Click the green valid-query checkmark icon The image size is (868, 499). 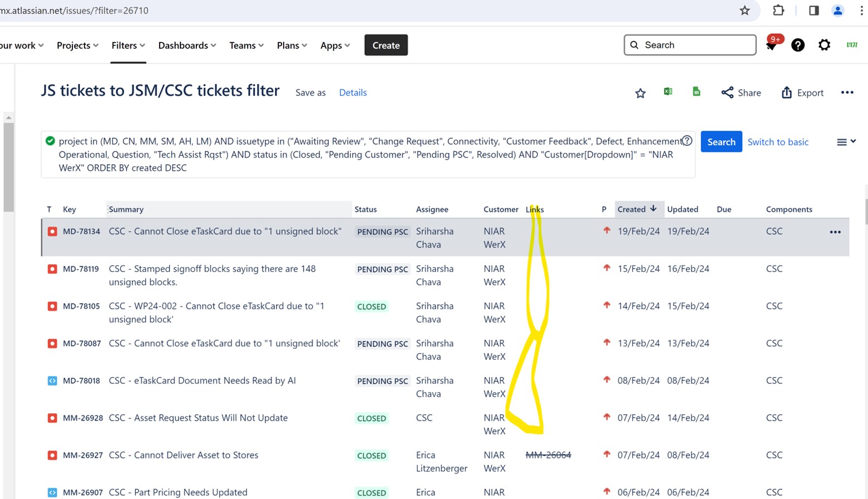pyautogui.click(x=50, y=141)
